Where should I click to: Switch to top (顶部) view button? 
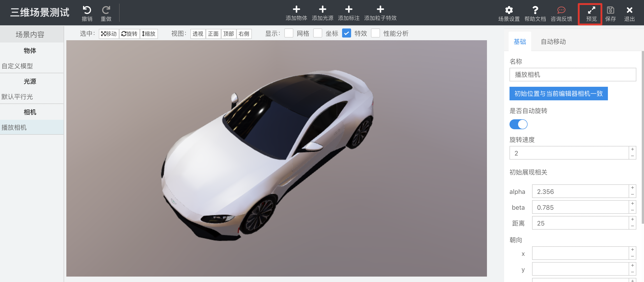(x=228, y=34)
